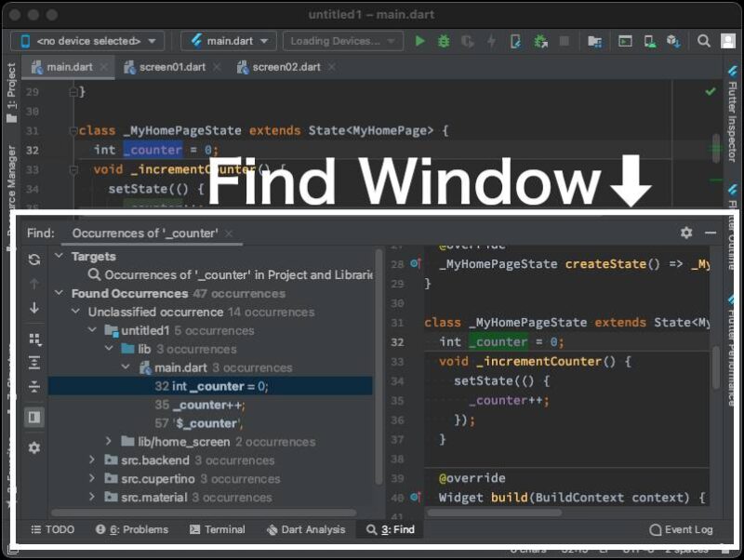Go to next occurrence down arrow
Screen dimensions: 744x560
(34, 308)
